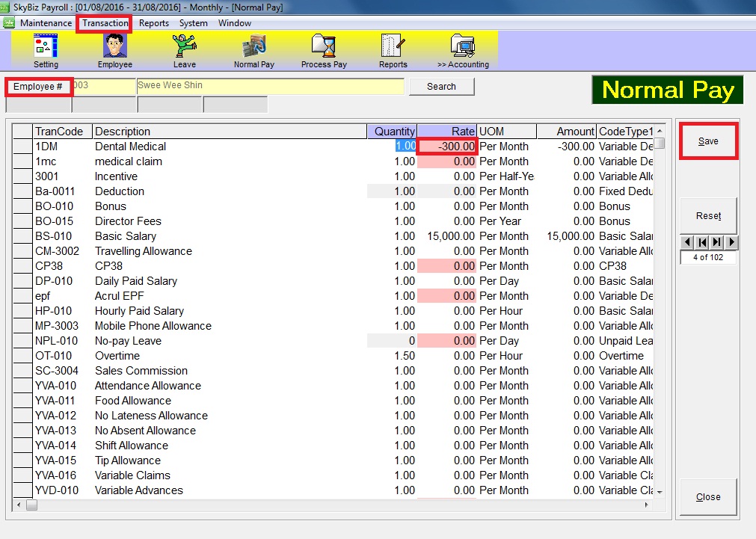Image resolution: width=756 pixels, height=539 pixels.
Task: Select the Normal Pay toolbar icon
Action: tap(253, 49)
